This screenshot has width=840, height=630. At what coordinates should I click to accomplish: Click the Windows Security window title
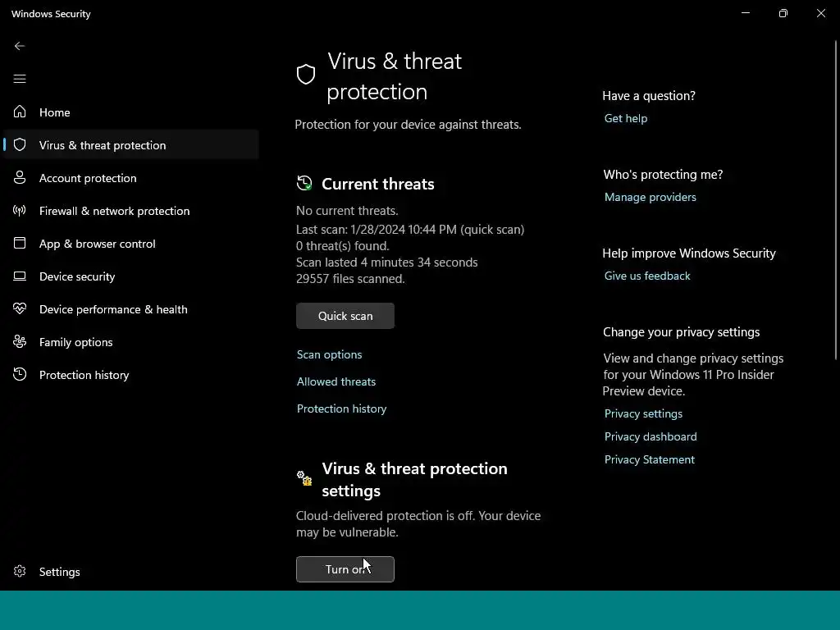point(51,14)
